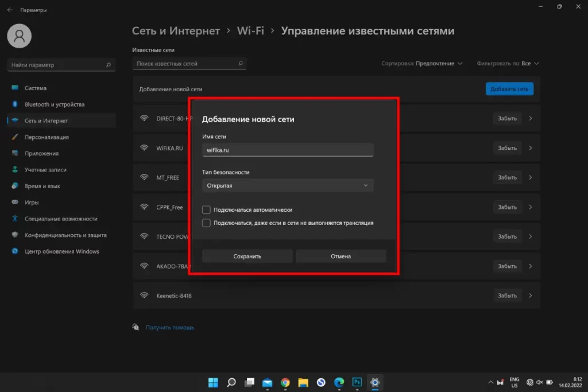The image size is (588, 392).
Task: Open the Фильтровать по: Все dropdown
Action: click(508, 63)
